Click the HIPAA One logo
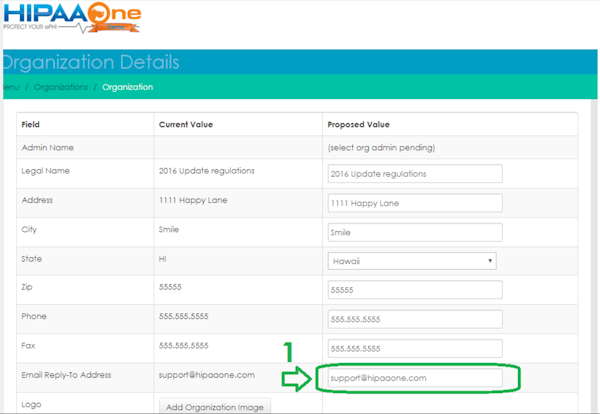 pos(70,18)
